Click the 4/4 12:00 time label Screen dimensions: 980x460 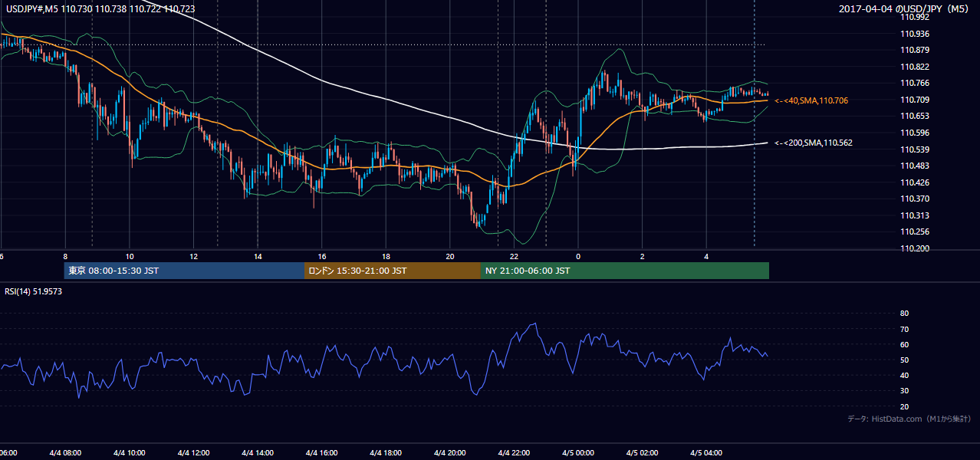pos(193,452)
